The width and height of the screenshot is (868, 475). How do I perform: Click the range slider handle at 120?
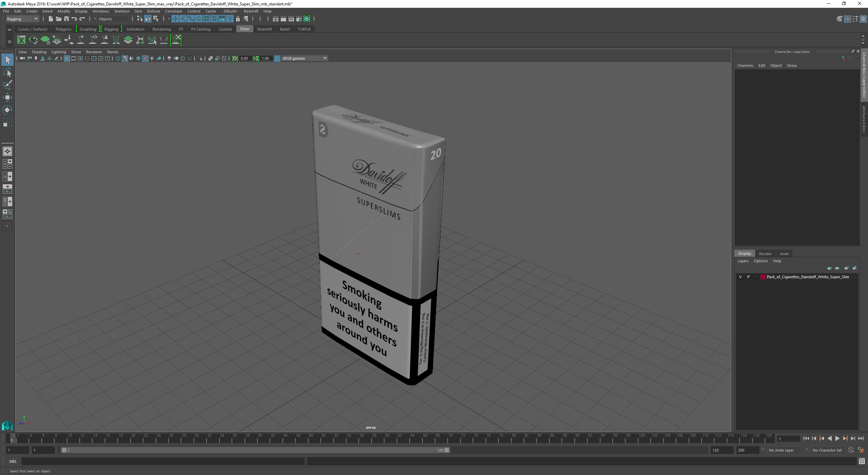447,450
